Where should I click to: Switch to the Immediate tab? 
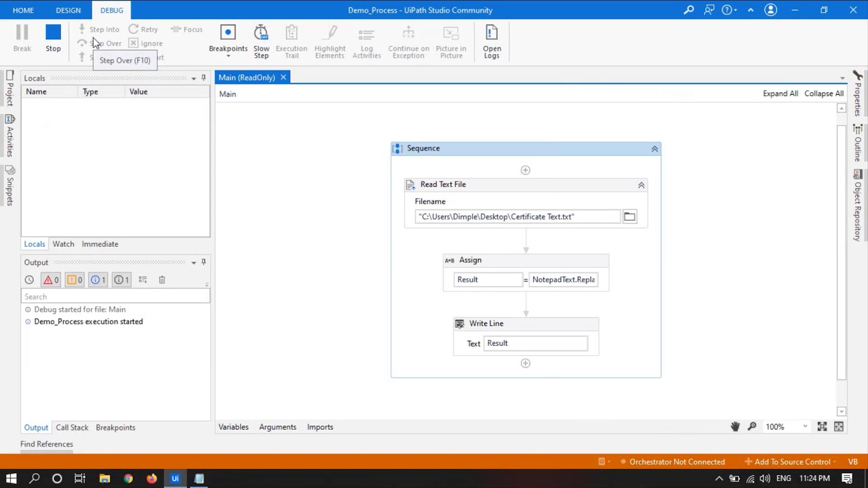click(100, 244)
